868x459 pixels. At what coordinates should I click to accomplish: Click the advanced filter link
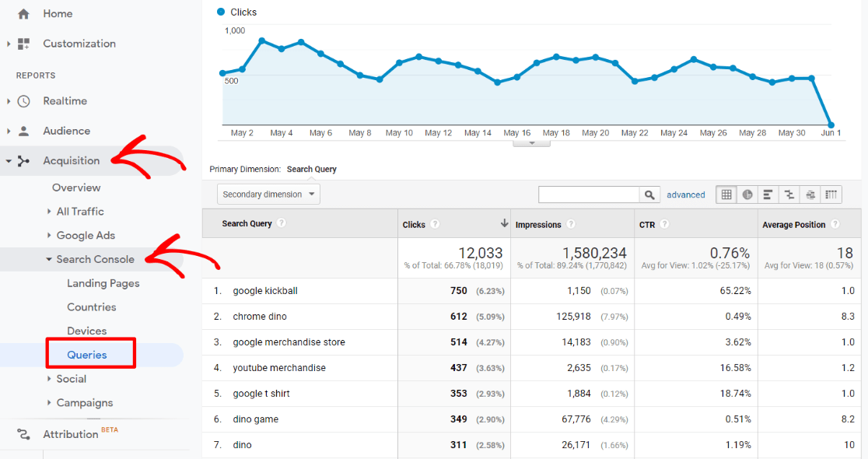[x=685, y=194]
